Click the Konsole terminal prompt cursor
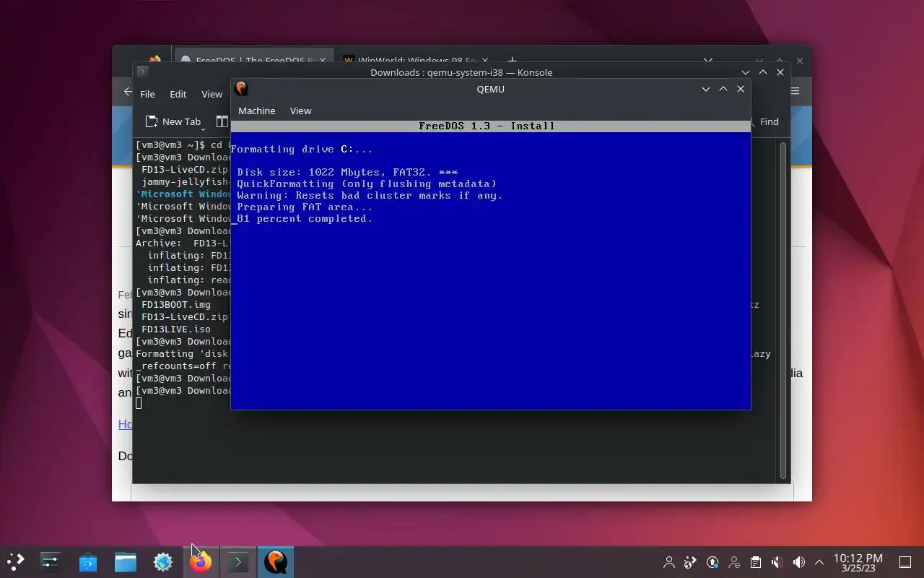The width and height of the screenshot is (924, 578). pyautogui.click(x=139, y=402)
